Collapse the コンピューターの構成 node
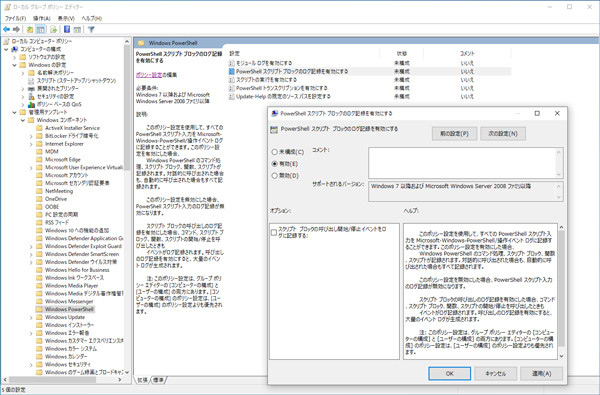The height and width of the screenshot is (395, 600). (6, 49)
